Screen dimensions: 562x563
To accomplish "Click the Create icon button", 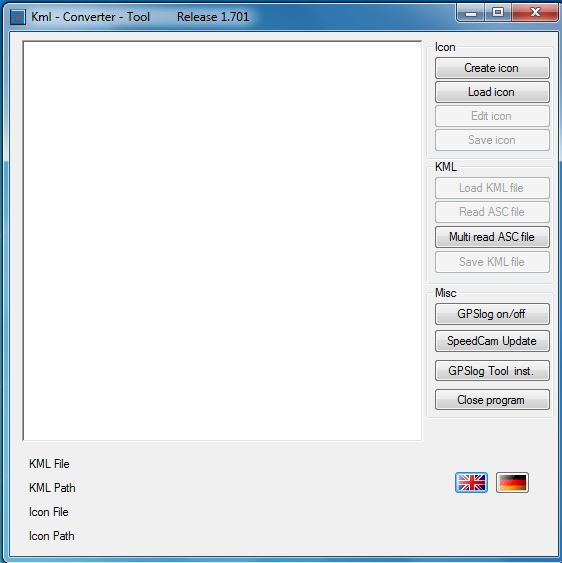I will pyautogui.click(x=492, y=68).
